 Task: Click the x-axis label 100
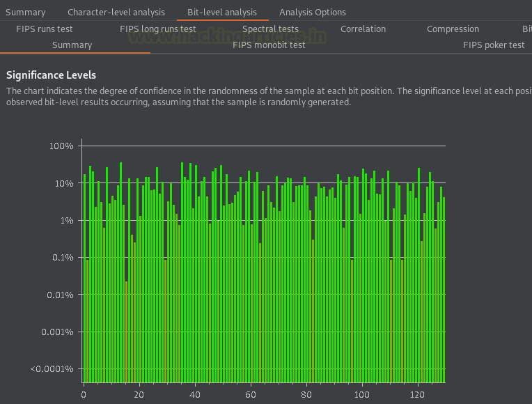(x=361, y=394)
